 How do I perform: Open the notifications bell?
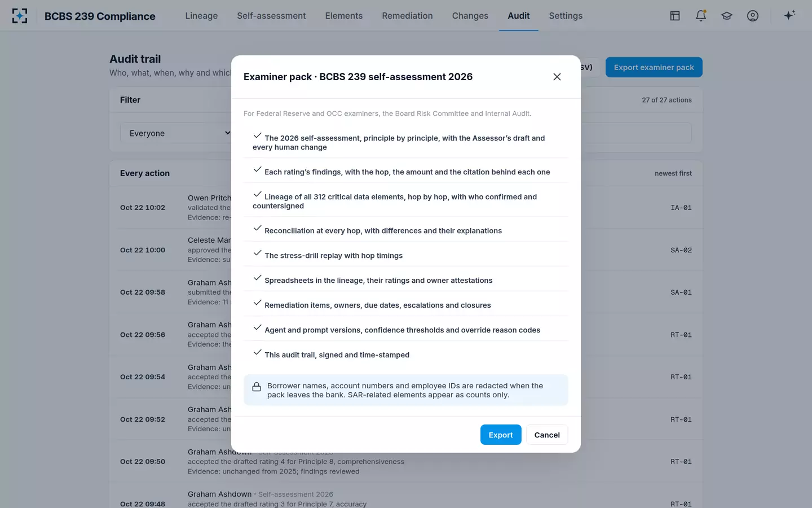tap(701, 16)
